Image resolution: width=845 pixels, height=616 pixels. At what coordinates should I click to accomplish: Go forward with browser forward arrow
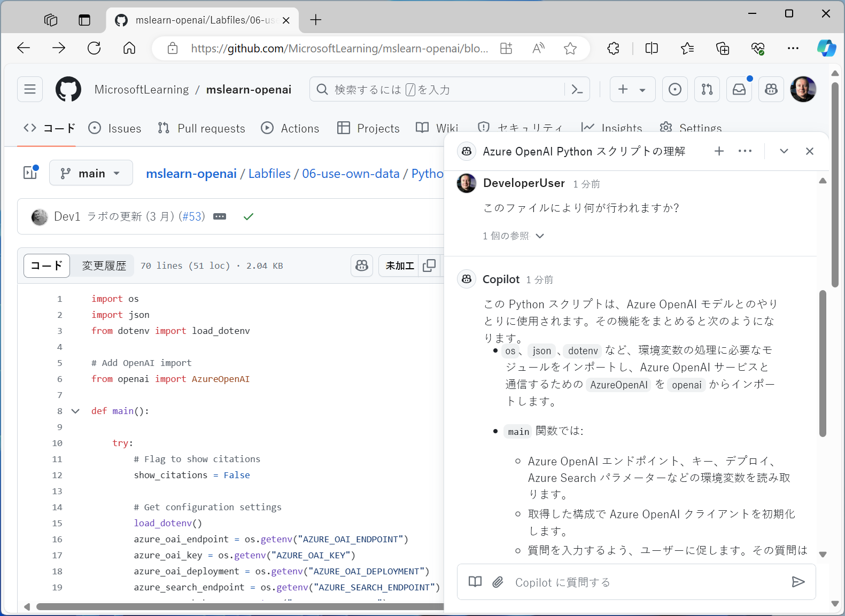click(x=59, y=48)
